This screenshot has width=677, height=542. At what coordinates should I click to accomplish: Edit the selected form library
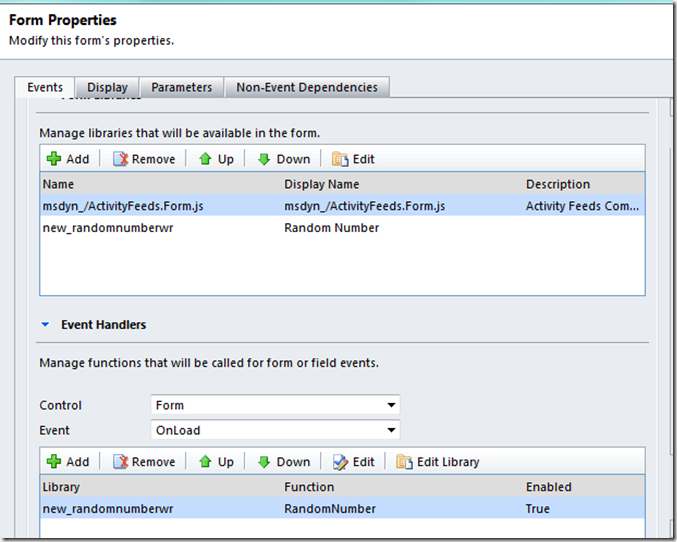tap(353, 159)
